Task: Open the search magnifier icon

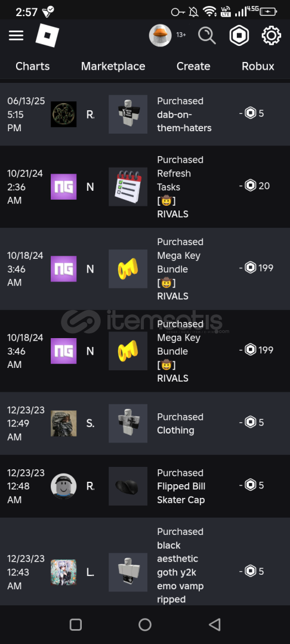Action: [x=206, y=35]
